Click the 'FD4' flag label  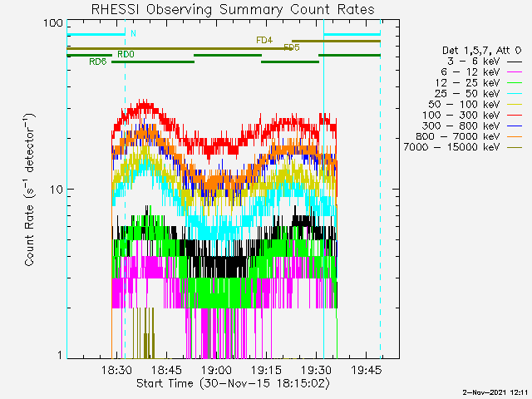coord(264,41)
